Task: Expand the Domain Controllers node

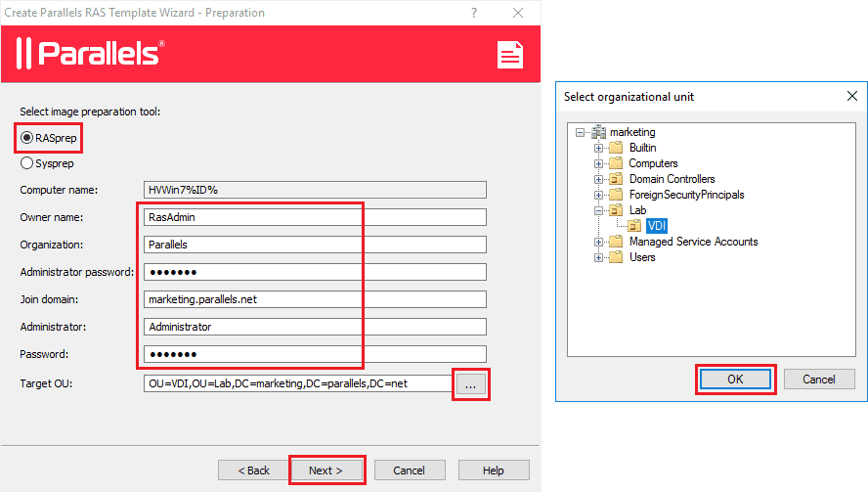Action: [x=598, y=179]
